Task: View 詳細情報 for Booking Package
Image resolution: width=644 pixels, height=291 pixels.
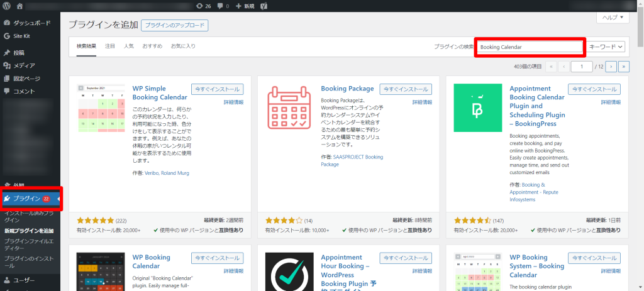Action: tap(422, 102)
